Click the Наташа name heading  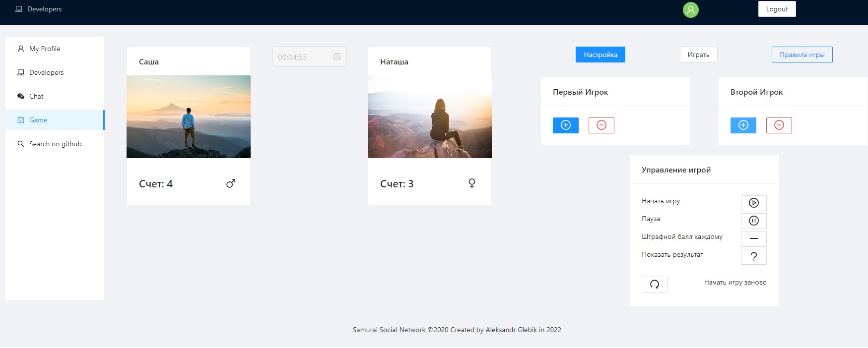394,62
